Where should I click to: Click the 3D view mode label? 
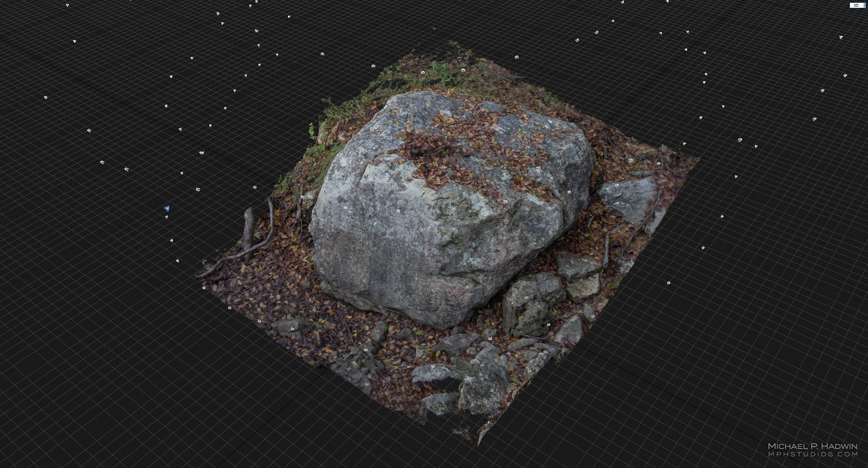point(857,5)
